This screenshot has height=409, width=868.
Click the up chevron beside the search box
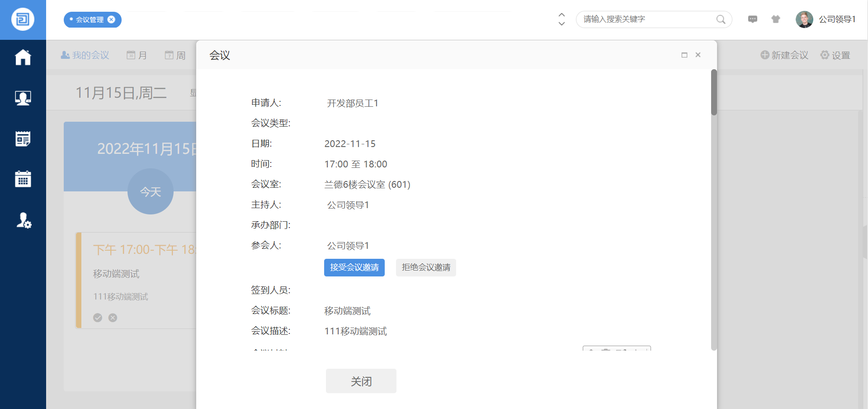pos(561,15)
